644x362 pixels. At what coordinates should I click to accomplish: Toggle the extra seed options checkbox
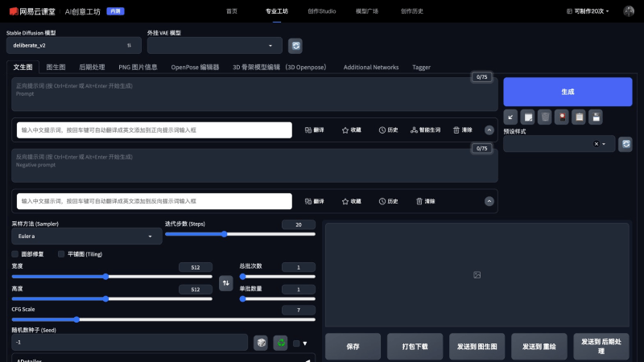pos(296,343)
